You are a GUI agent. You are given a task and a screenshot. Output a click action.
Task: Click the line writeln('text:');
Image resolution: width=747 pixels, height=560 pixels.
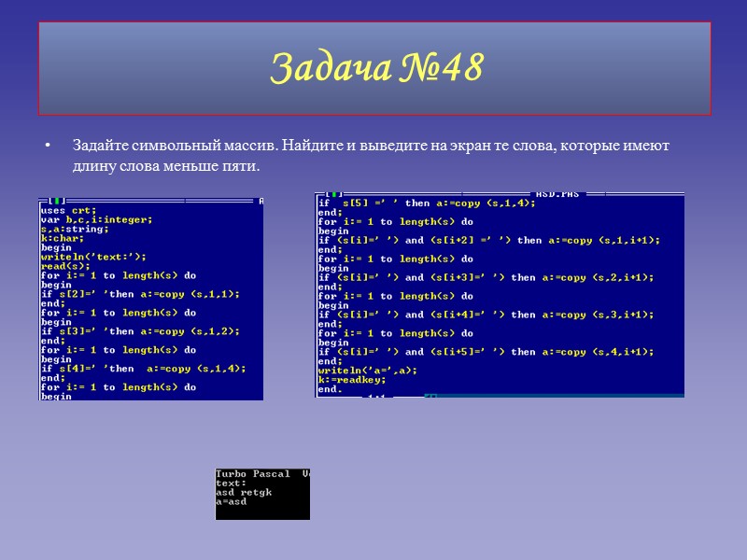click(x=93, y=257)
